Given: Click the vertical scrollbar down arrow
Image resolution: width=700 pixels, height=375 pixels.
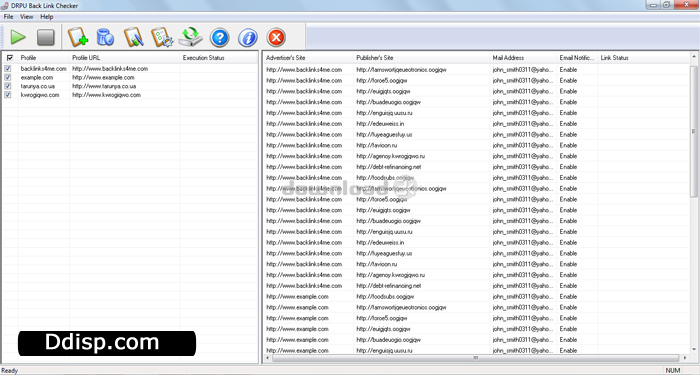Looking at the screenshot, I should click(x=694, y=350).
